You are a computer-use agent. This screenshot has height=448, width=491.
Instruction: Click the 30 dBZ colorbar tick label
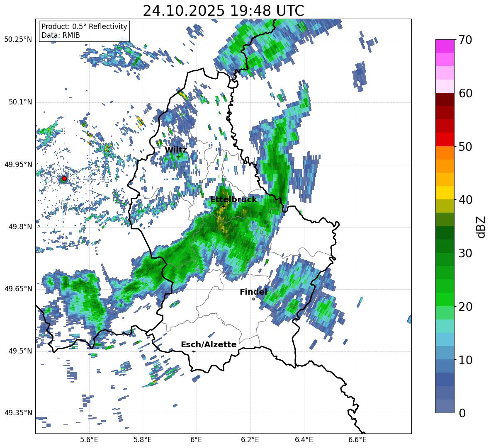pos(465,253)
